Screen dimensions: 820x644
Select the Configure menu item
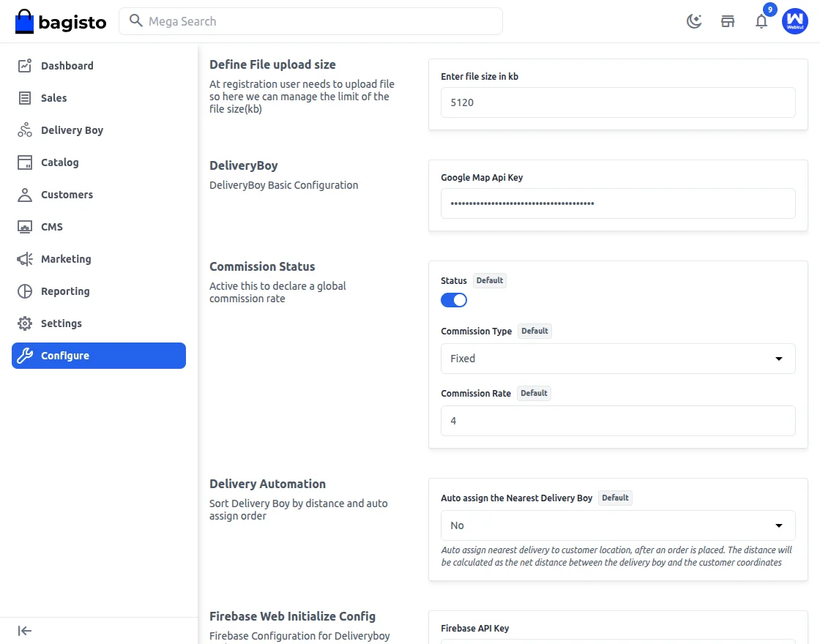click(66, 355)
